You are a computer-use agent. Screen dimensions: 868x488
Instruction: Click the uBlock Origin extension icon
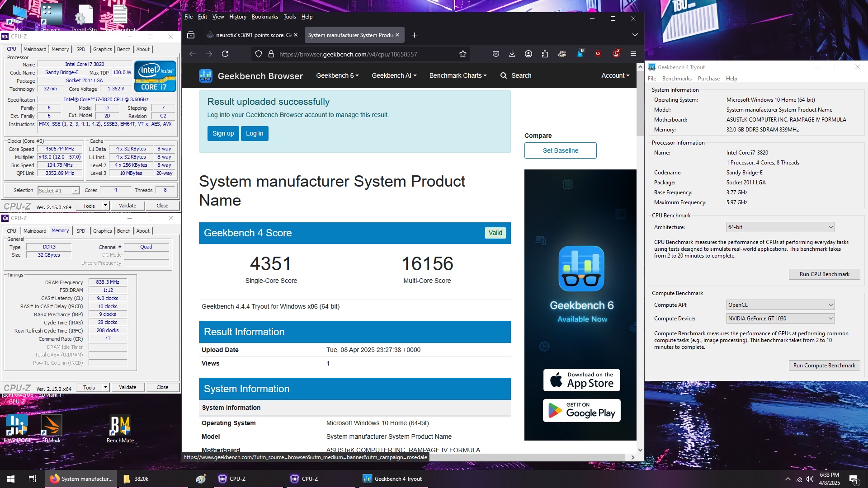click(598, 54)
